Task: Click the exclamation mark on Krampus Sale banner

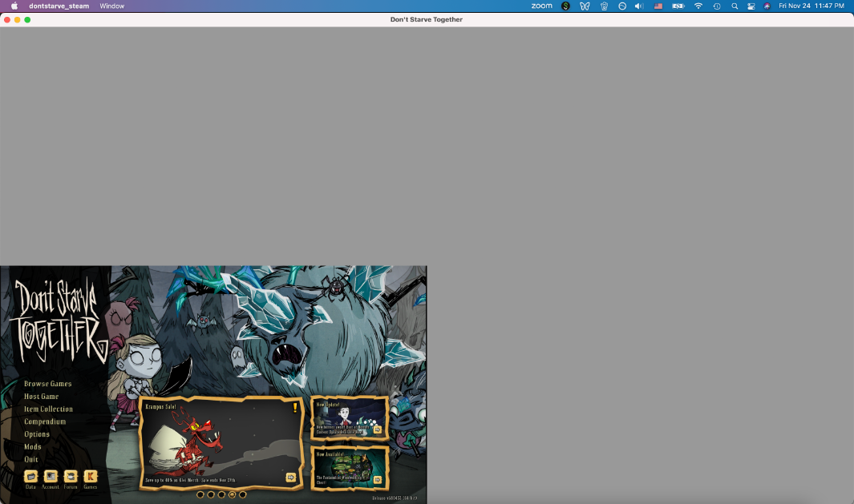Action: 295,407
